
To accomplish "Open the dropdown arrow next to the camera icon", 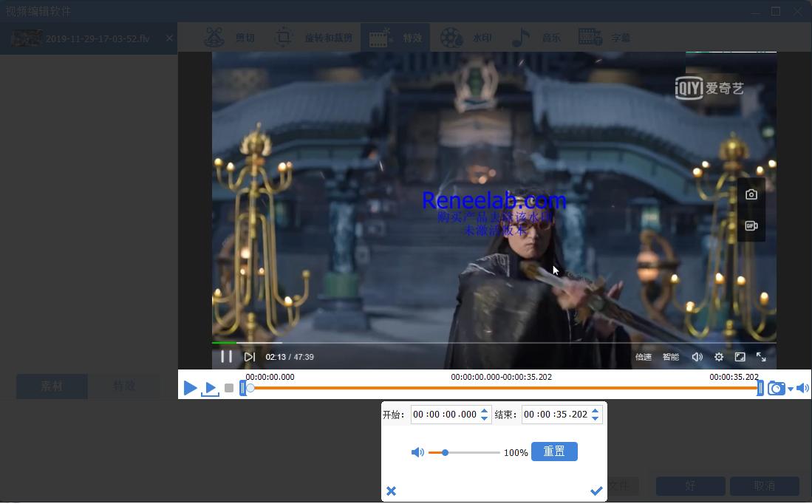I will 791,389.
